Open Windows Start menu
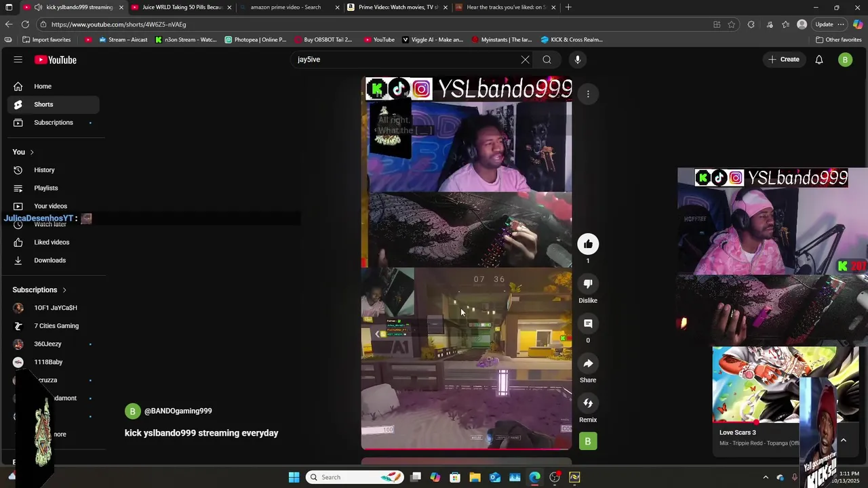 (294, 477)
